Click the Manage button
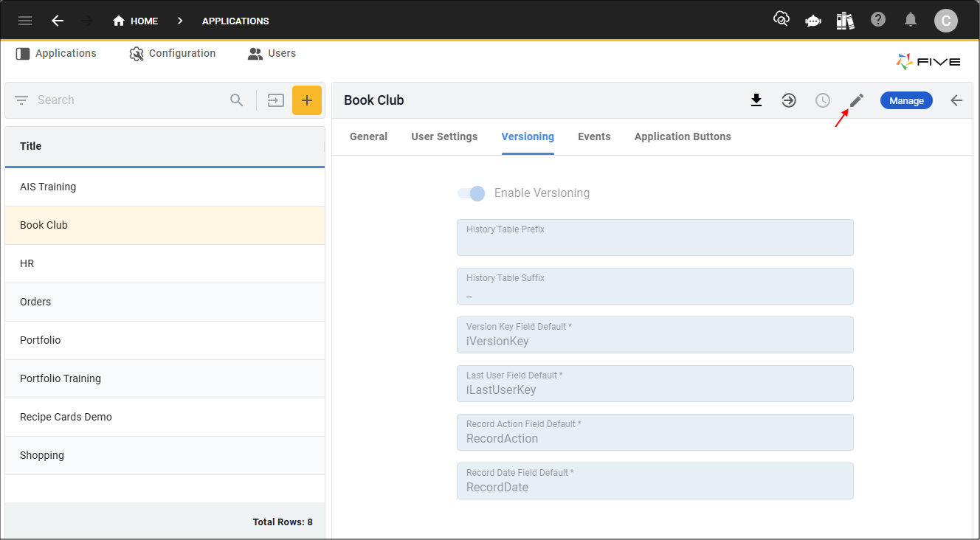Viewport: 980px width, 540px height. [x=906, y=100]
